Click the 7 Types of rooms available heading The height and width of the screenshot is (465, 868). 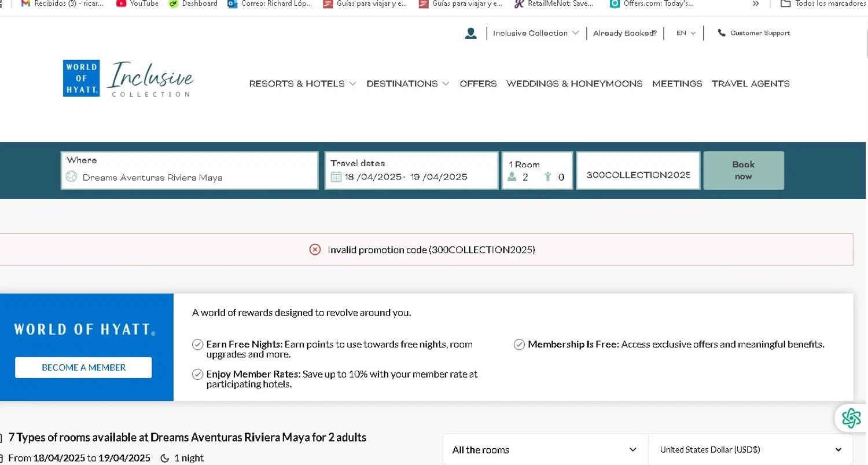(187, 437)
